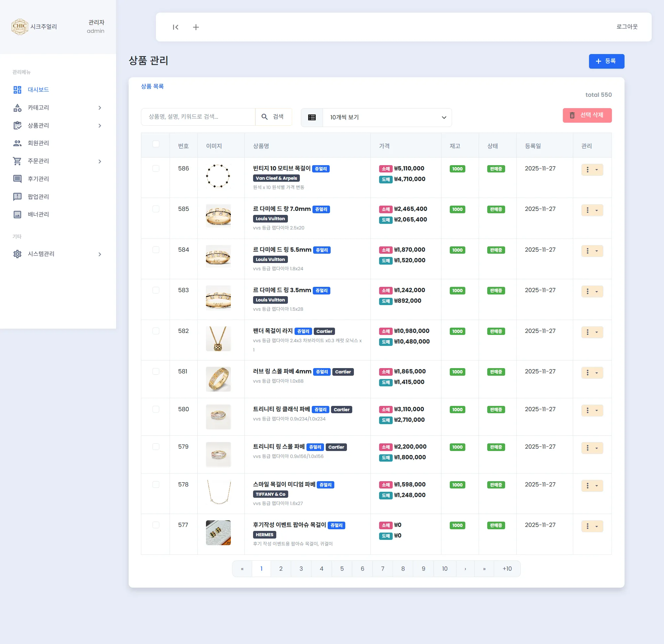The image size is (664, 644).
Task: Select the checkbox for product 583
Action: (x=156, y=290)
